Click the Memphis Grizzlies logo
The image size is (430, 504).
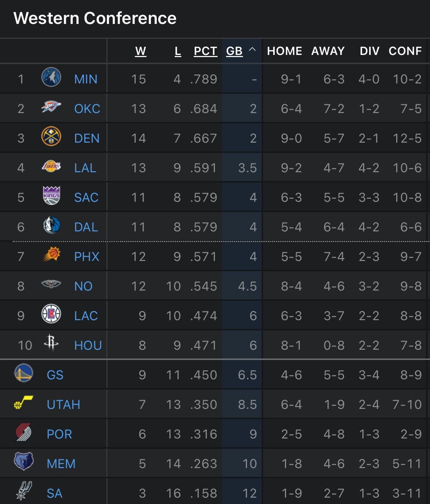[24, 462]
